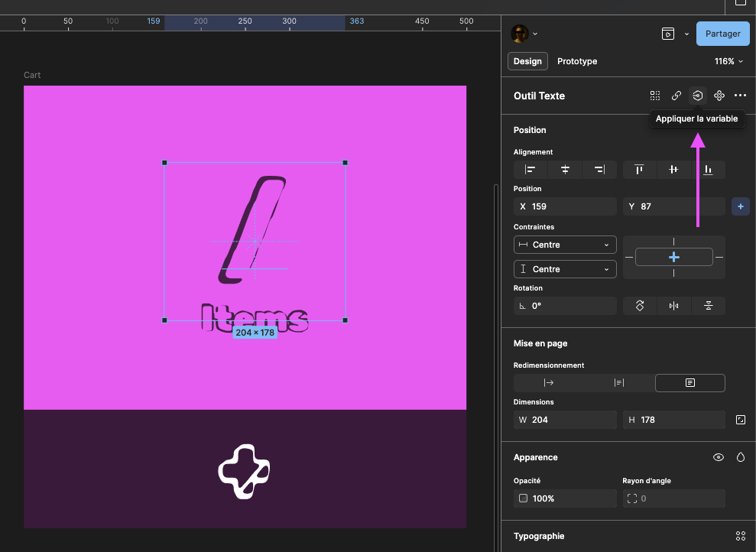
Task: Open the vertical constraint Centre dropdown
Action: (x=565, y=269)
